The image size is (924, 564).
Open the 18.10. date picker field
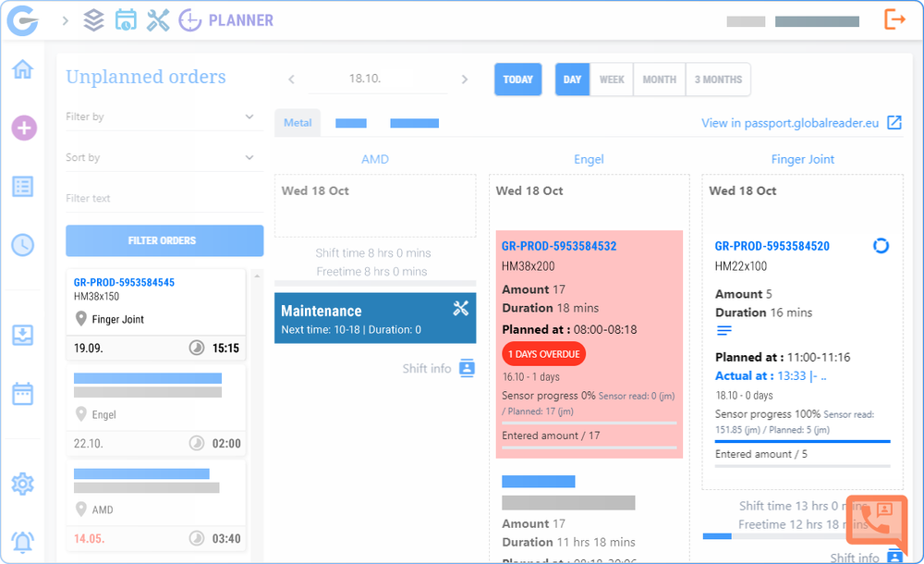(378, 80)
